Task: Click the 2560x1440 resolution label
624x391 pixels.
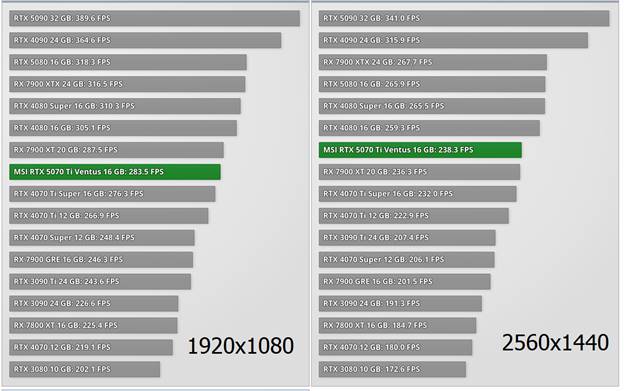Action: pos(555,342)
